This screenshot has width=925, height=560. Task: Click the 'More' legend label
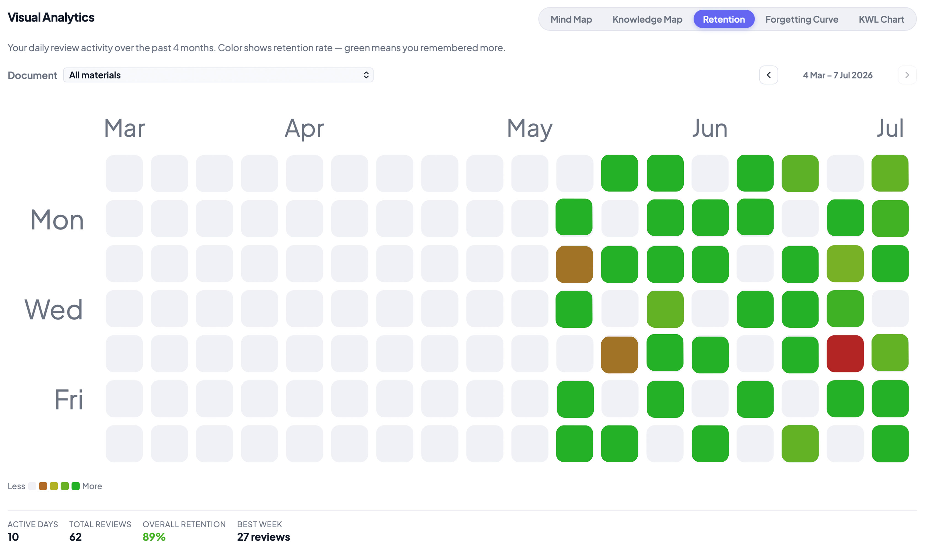tap(92, 486)
